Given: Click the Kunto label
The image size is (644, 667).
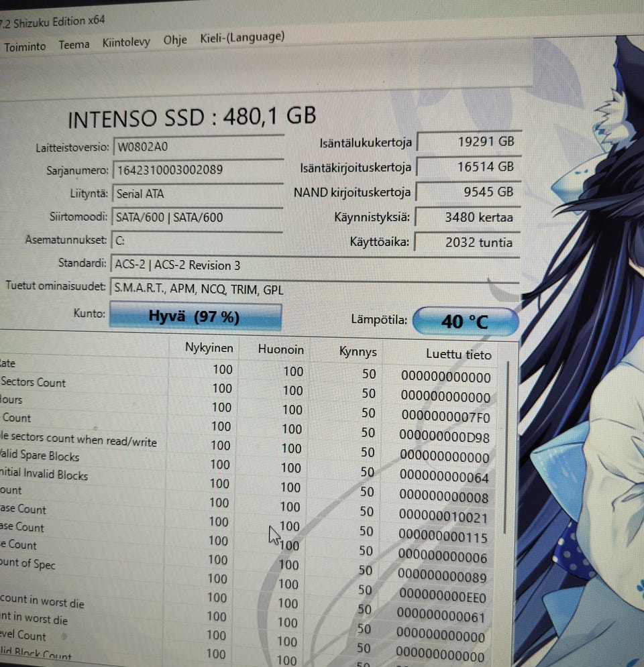Looking at the screenshot, I should pyautogui.click(x=89, y=314).
